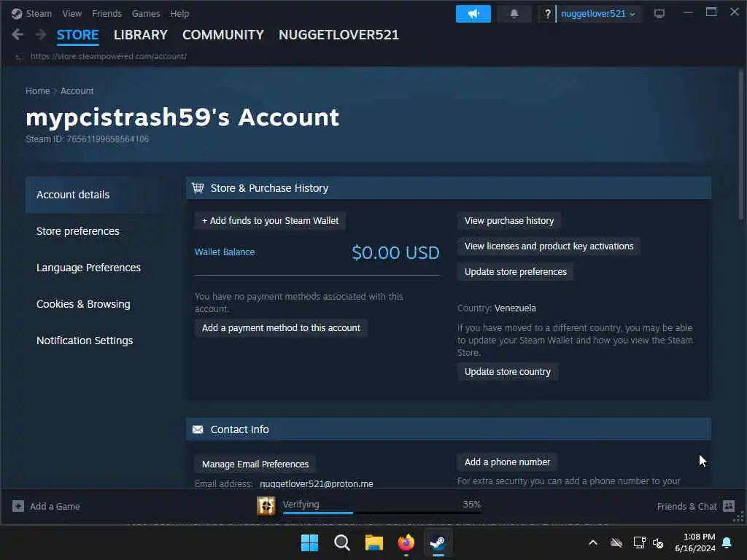Open File Explorer from the taskbar

(x=374, y=542)
